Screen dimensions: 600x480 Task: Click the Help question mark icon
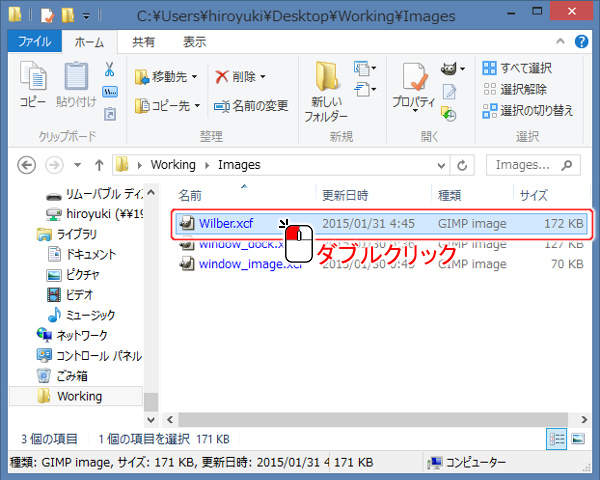tap(581, 41)
